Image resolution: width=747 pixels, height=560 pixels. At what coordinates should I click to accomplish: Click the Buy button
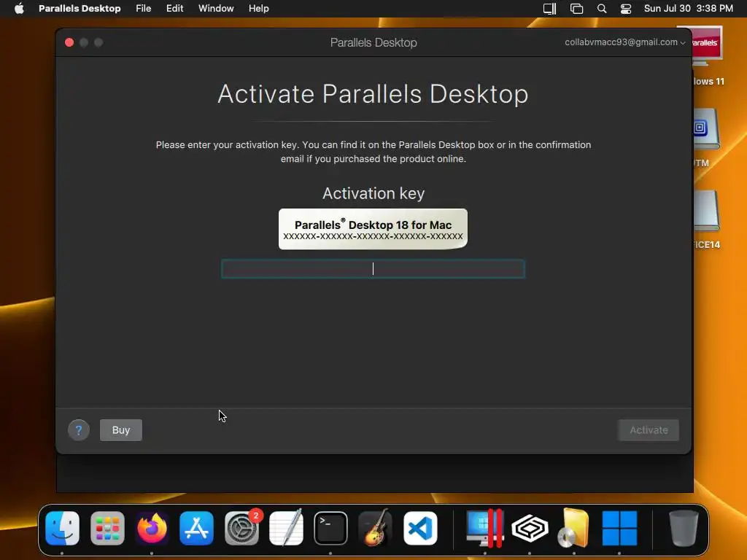click(121, 430)
